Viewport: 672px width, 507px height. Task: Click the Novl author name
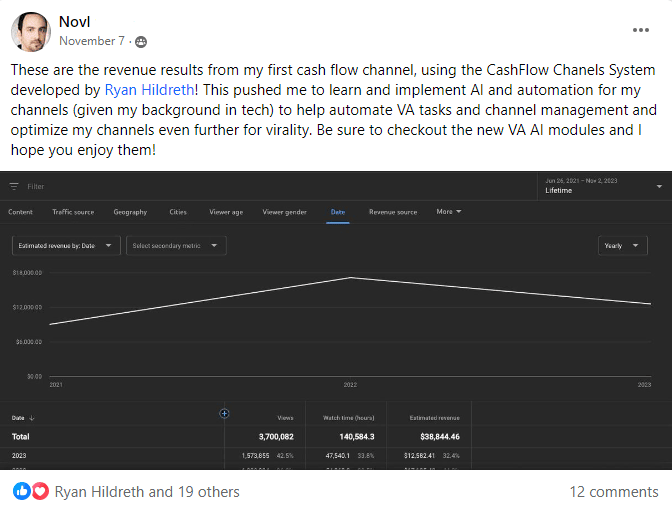75,22
